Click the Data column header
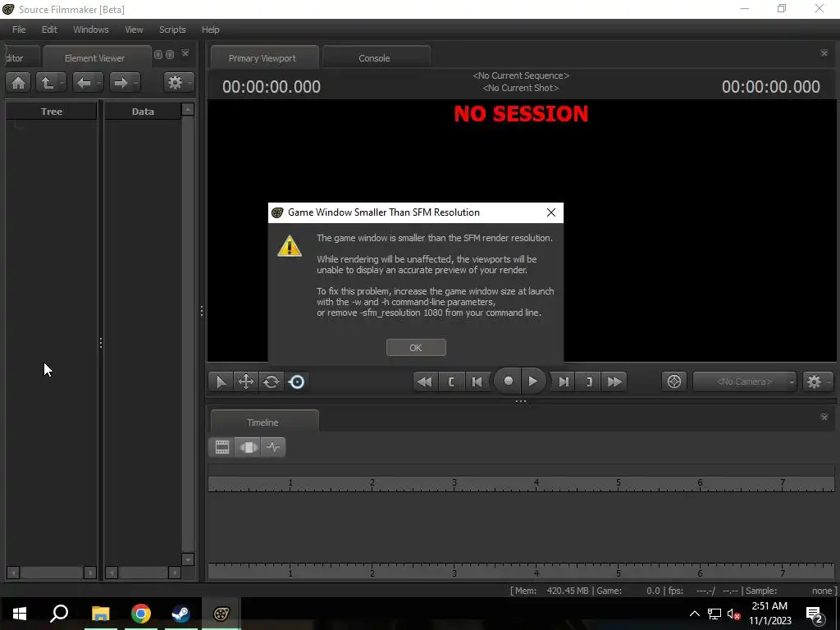This screenshot has width=840, height=630. 143,112
